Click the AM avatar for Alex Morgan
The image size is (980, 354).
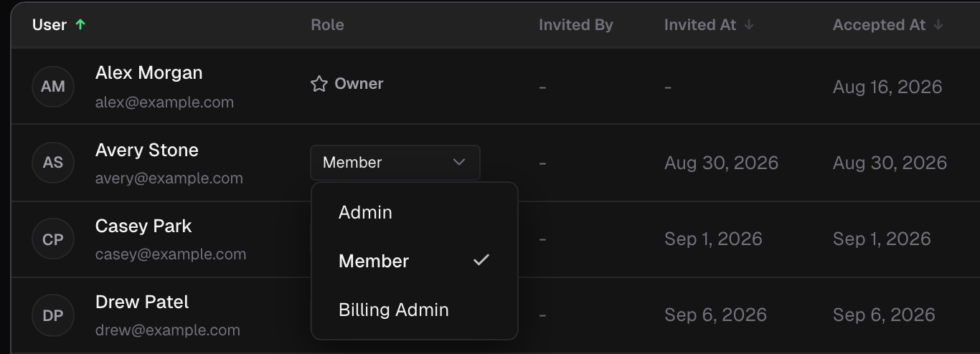pyautogui.click(x=53, y=87)
